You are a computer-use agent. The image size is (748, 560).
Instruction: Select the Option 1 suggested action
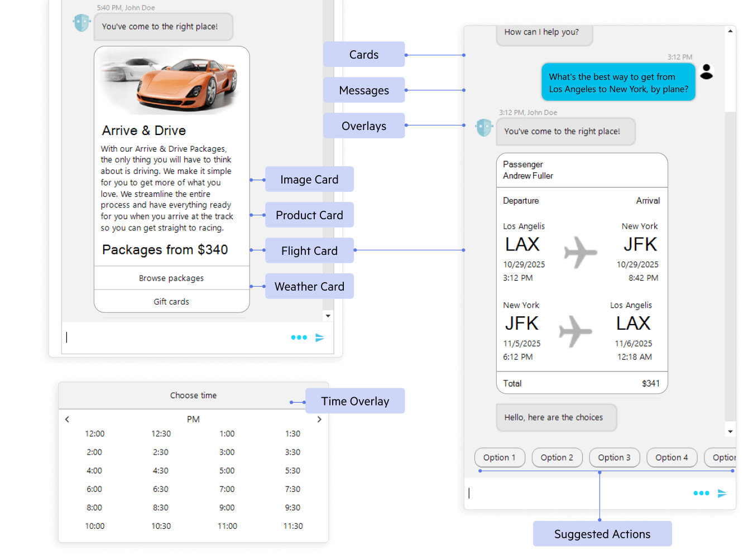pyautogui.click(x=500, y=457)
